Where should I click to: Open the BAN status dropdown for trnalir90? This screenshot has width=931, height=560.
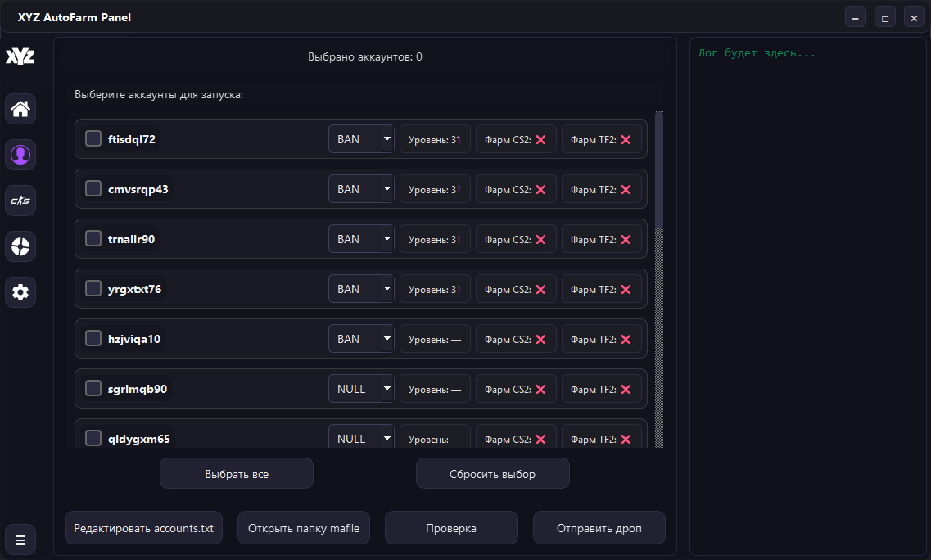click(x=361, y=239)
